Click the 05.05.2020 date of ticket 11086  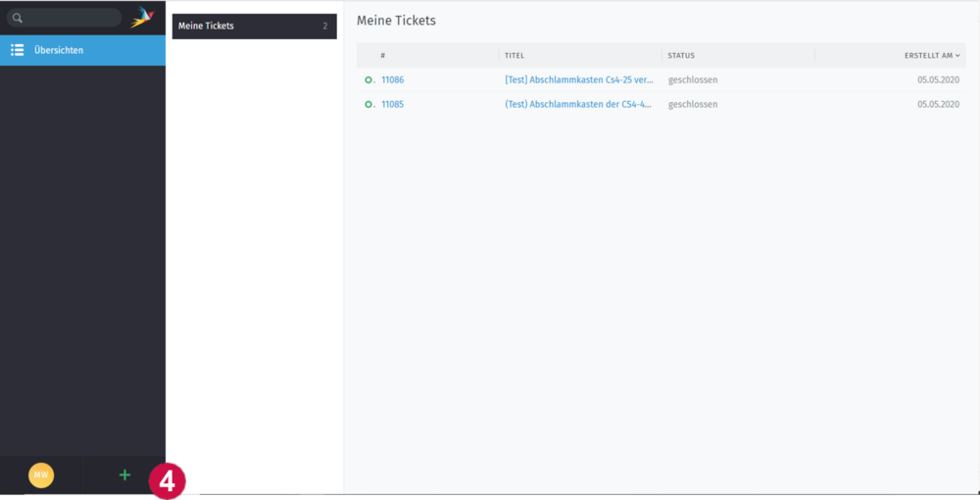[938, 79]
